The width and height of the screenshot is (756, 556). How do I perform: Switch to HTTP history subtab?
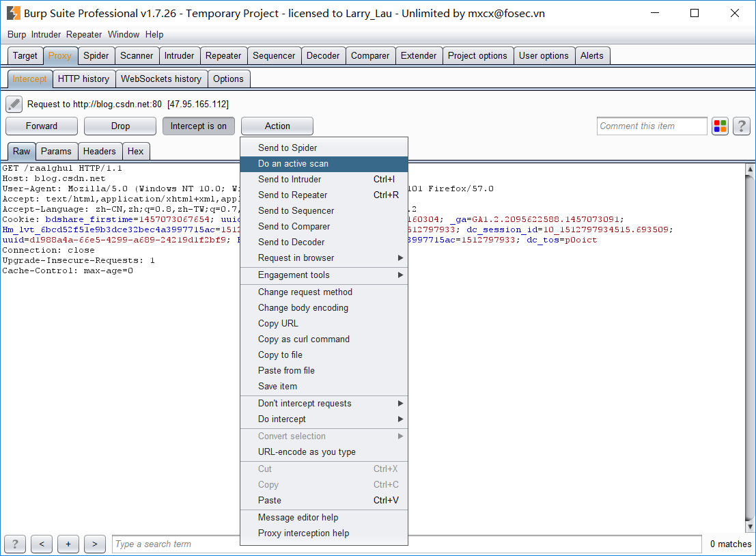83,79
